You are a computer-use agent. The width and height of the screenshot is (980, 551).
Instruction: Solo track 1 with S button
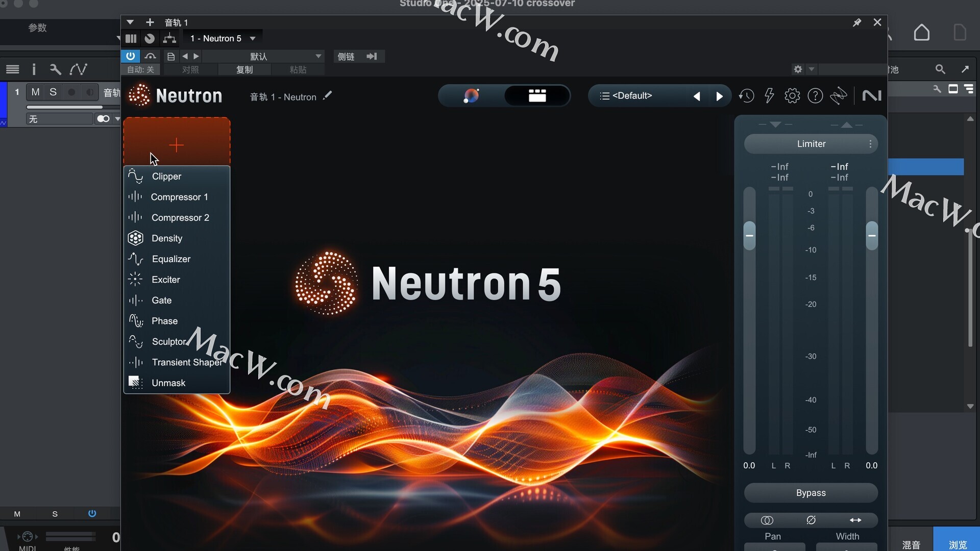53,92
